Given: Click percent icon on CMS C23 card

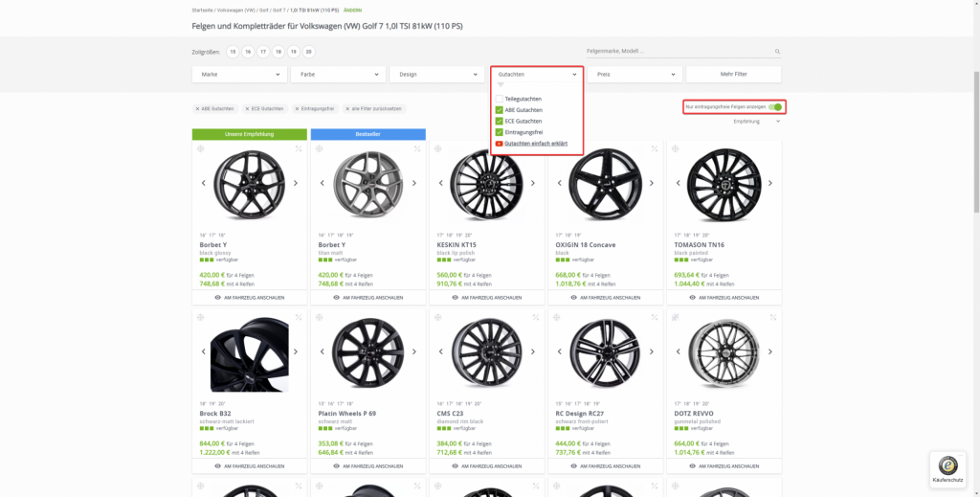Looking at the screenshot, I should coord(536,318).
